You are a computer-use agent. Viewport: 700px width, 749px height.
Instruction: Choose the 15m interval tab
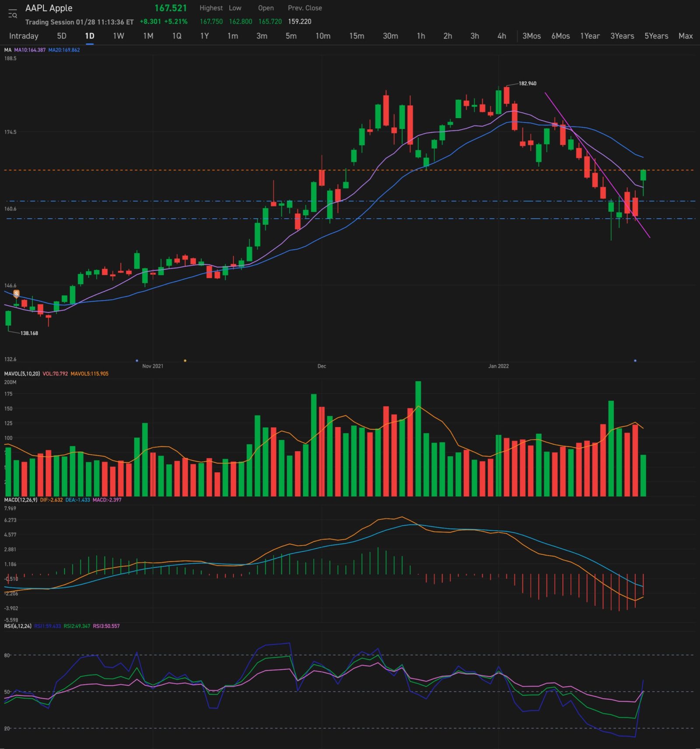[357, 36]
